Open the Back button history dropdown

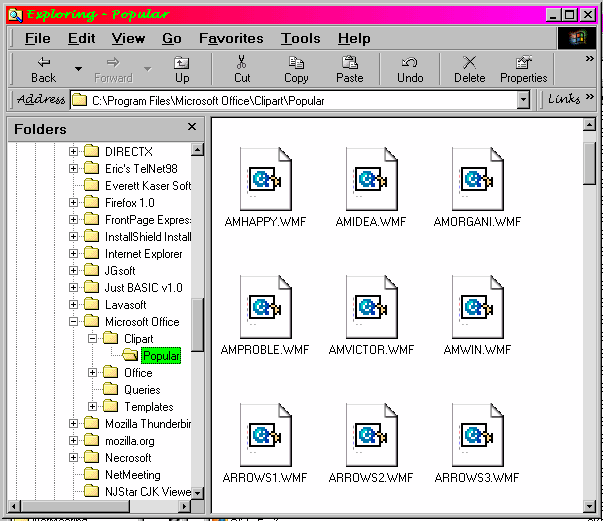tap(77, 69)
